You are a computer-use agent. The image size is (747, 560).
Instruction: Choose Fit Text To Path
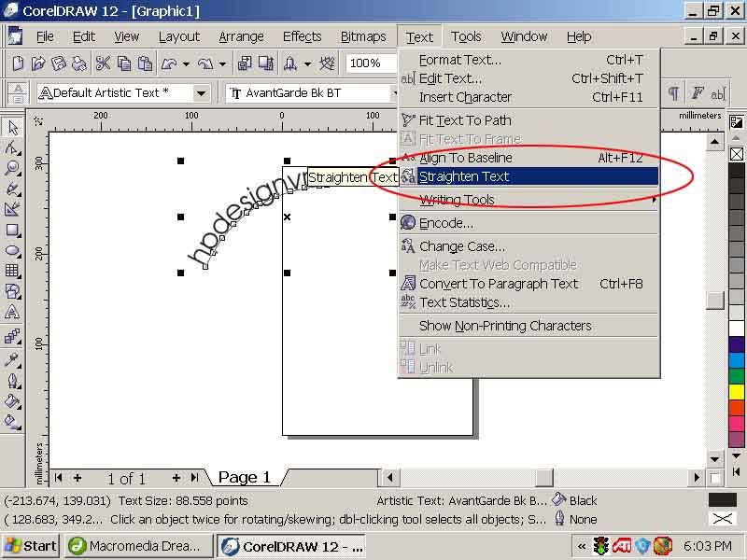[x=529, y=120]
